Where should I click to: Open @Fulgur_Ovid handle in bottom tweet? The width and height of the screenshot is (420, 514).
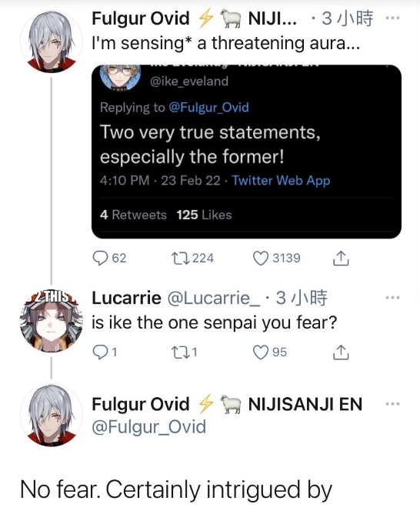tap(149, 427)
